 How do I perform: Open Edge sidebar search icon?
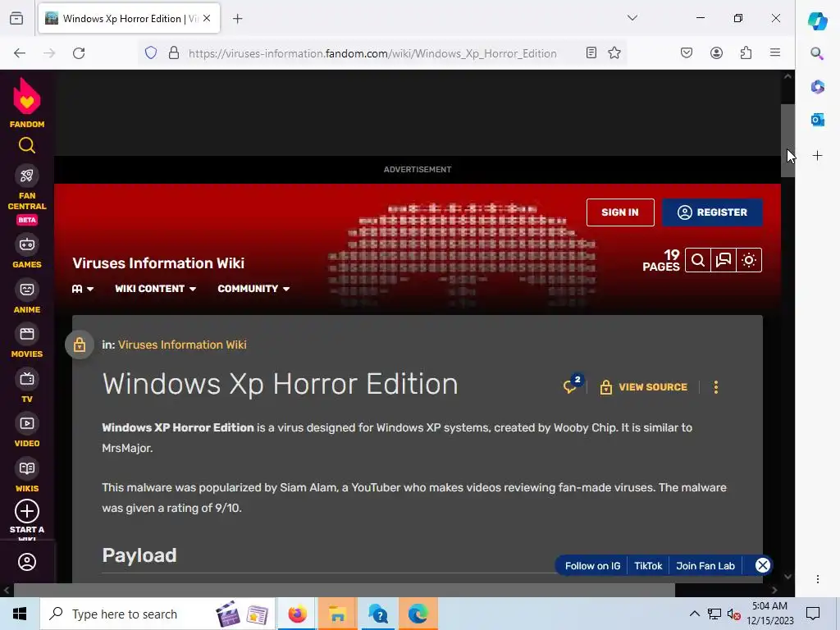tap(817, 53)
